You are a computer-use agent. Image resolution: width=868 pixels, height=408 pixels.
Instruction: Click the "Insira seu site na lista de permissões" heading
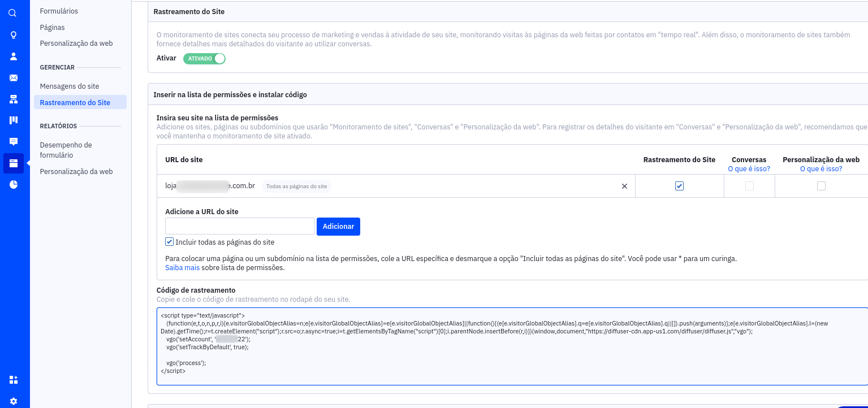click(217, 118)
